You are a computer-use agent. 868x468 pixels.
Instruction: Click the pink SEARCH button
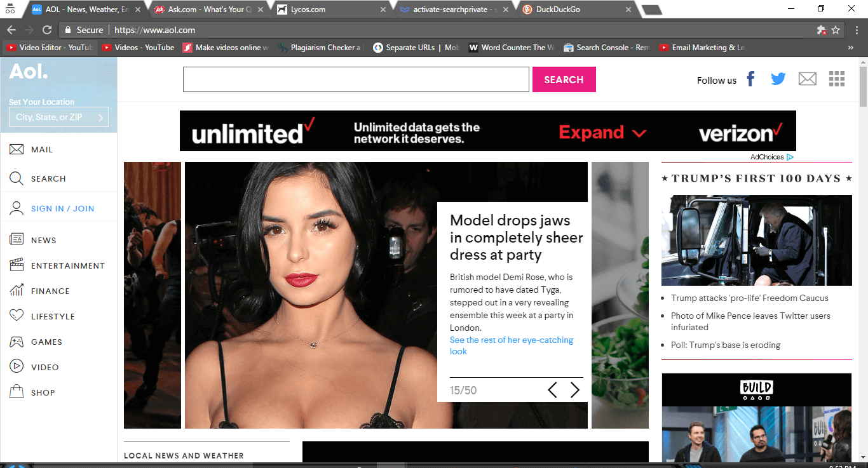click(564, 79)
